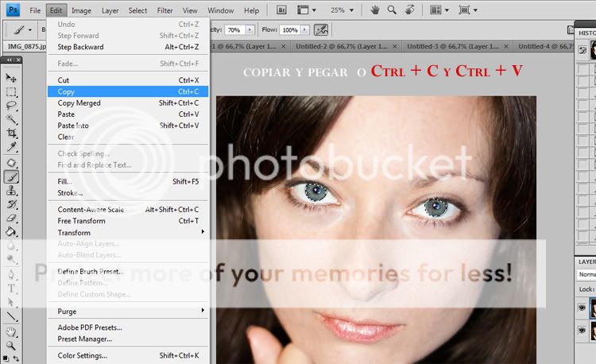Select the Move tool
Screen dimensions: 596x364
tap(11, 78)
